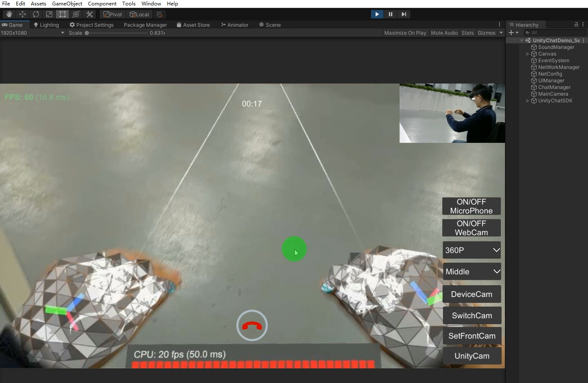Select the Rect Transform tool

pos(63,14)
